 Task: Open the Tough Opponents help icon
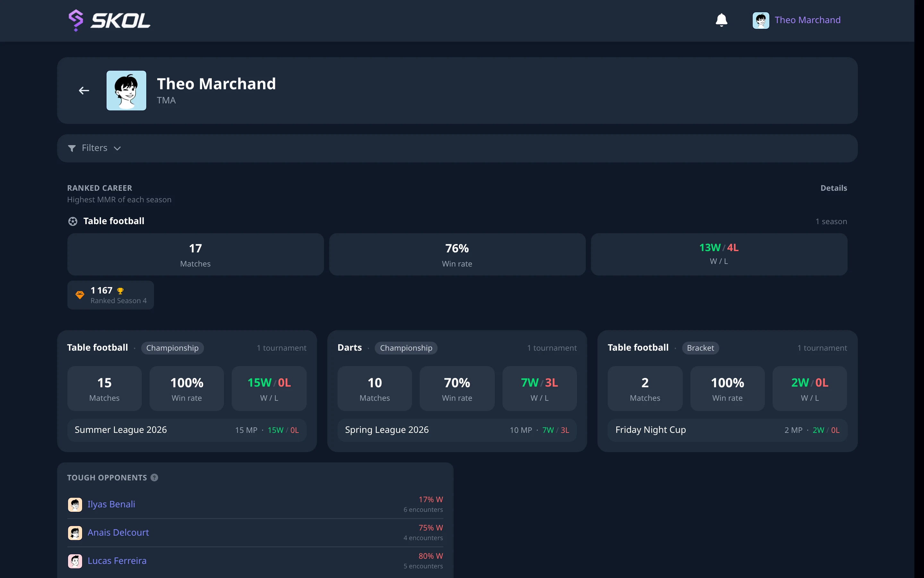tap(154, 477)
